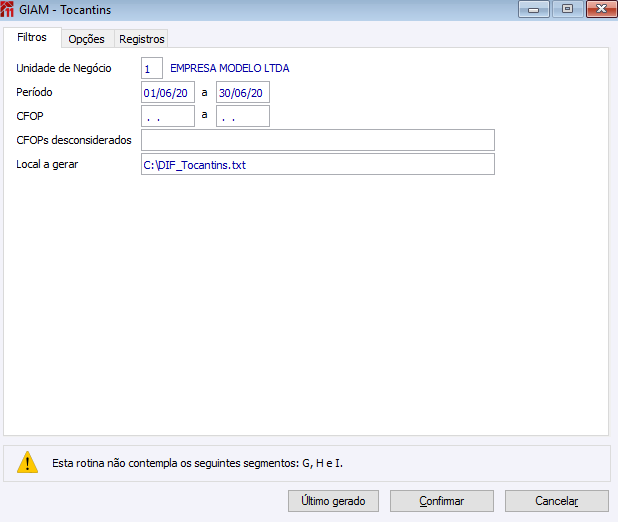Screen dimensions: 618x522
Task: Open the Registros tab
Action: pyautogui.click(x=141, y=39)
